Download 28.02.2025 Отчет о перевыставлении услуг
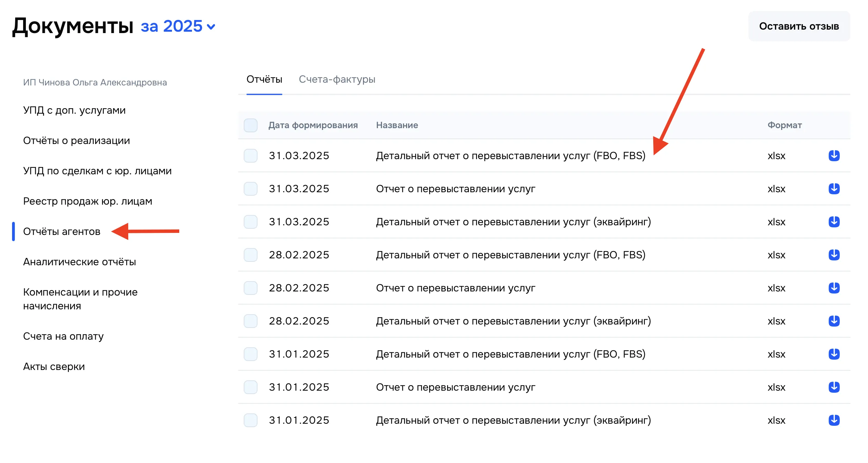 point(834,288)
